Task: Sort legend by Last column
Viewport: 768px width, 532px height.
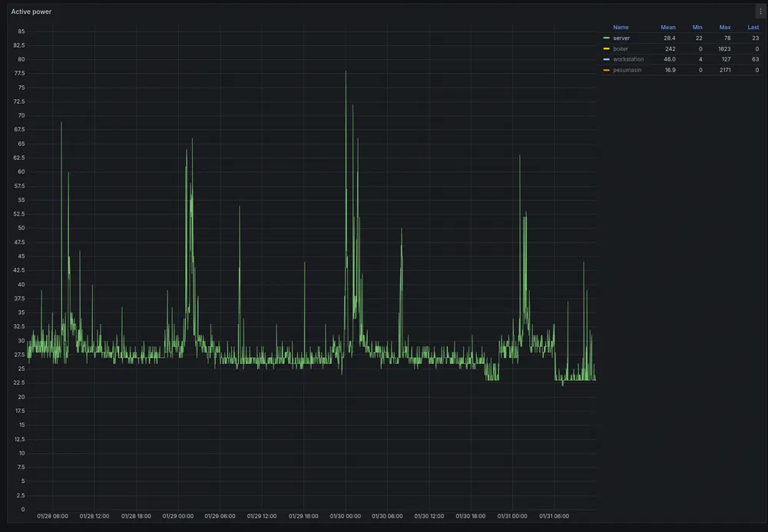Action: coord(753,28)
